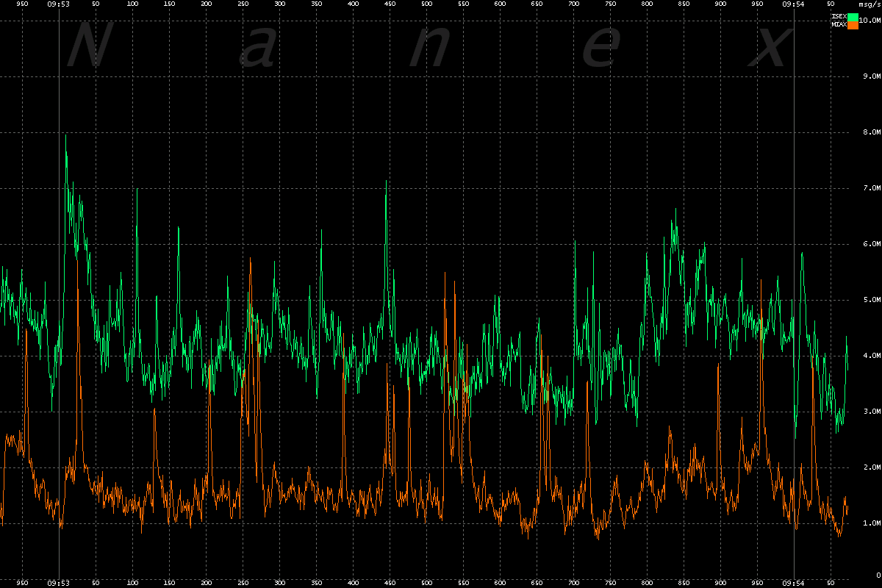This screenshot has height=588, width=882.
Task: Select the 4.0M y-axis value
Action: 872,356
